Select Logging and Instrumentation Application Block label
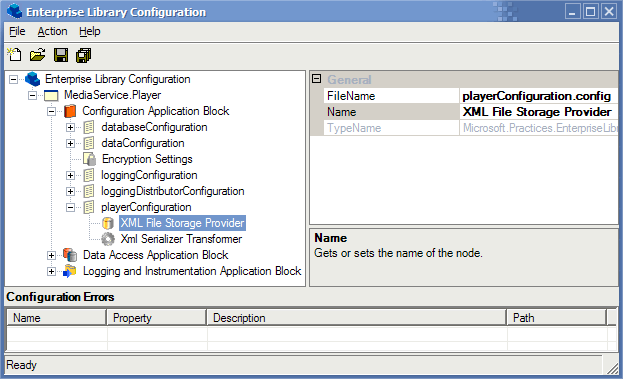 [192, 271]
